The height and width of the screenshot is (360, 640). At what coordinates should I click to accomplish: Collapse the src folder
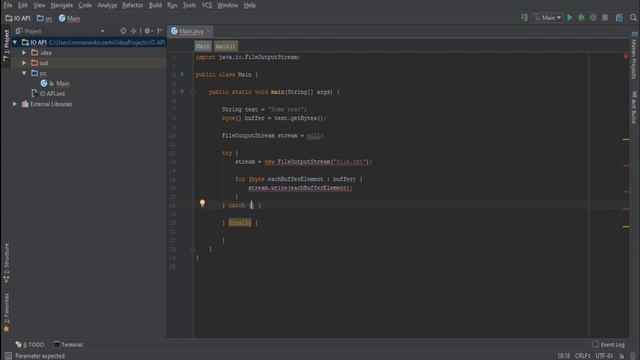(24, 73)
